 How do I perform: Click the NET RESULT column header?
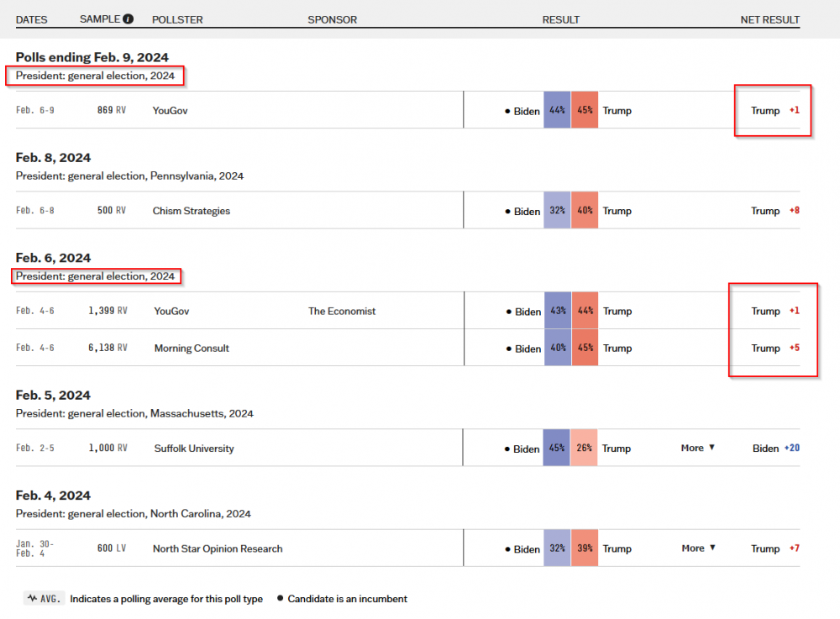(x=769, y=19)
